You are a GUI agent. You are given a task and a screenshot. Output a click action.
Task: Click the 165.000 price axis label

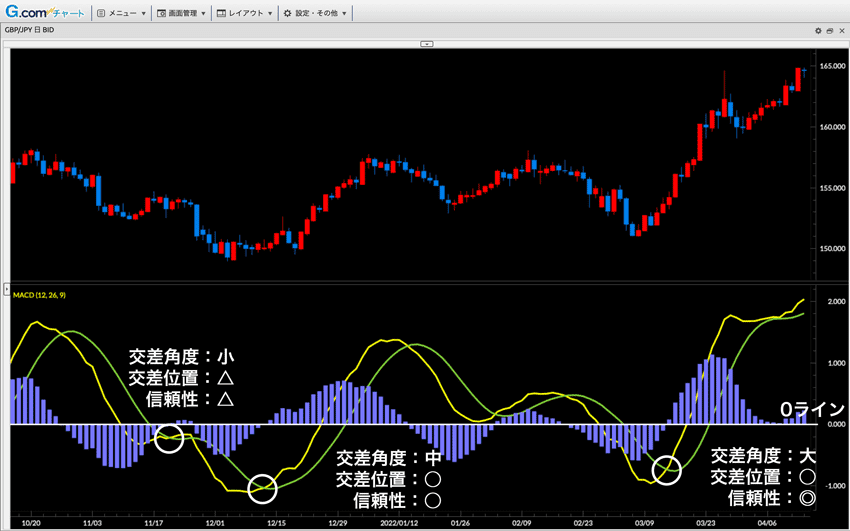coord(832,66)
